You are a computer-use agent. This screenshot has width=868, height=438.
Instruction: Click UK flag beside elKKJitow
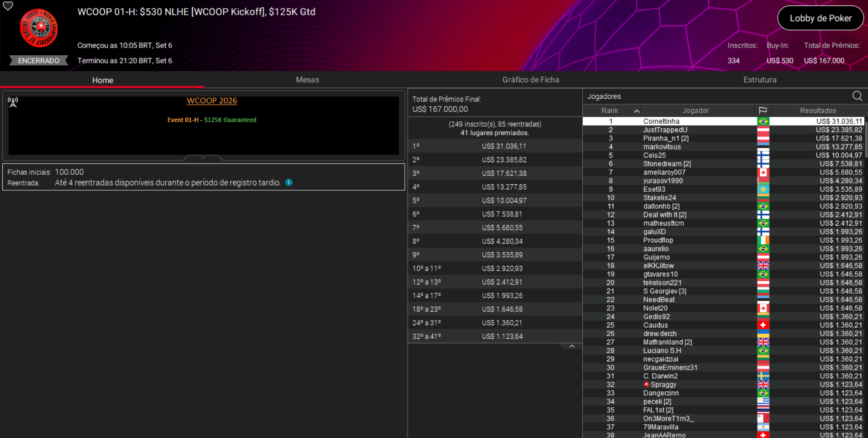pyautogui.click(x=763, y=266)
